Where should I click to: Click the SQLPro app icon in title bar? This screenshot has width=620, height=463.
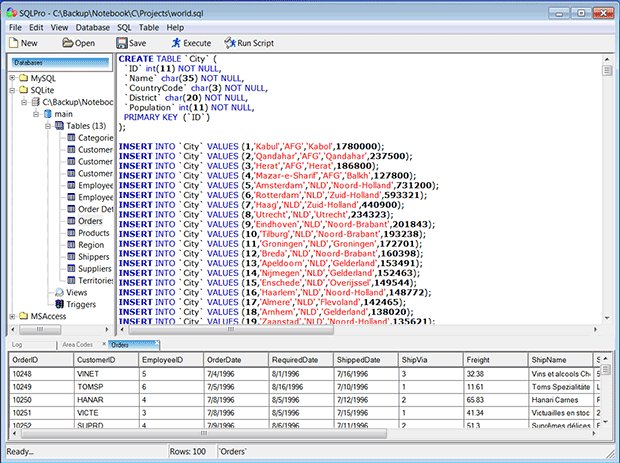click(x=12, y=12)
